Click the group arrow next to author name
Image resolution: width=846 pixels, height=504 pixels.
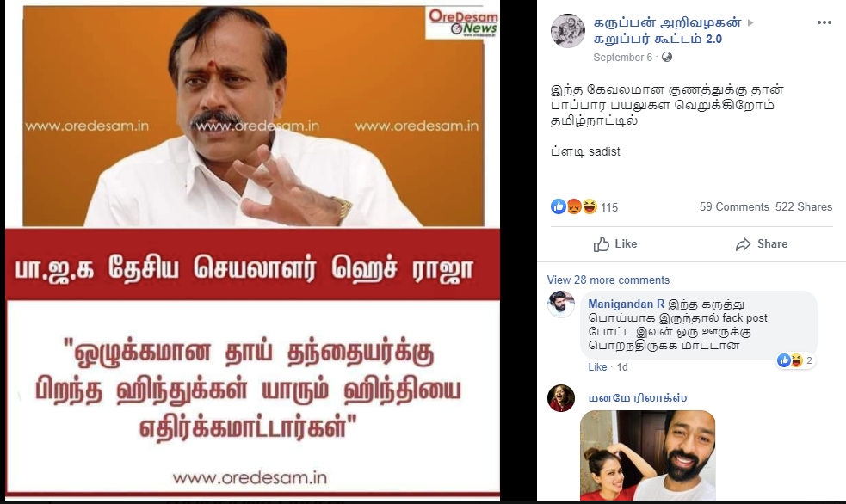750,22
